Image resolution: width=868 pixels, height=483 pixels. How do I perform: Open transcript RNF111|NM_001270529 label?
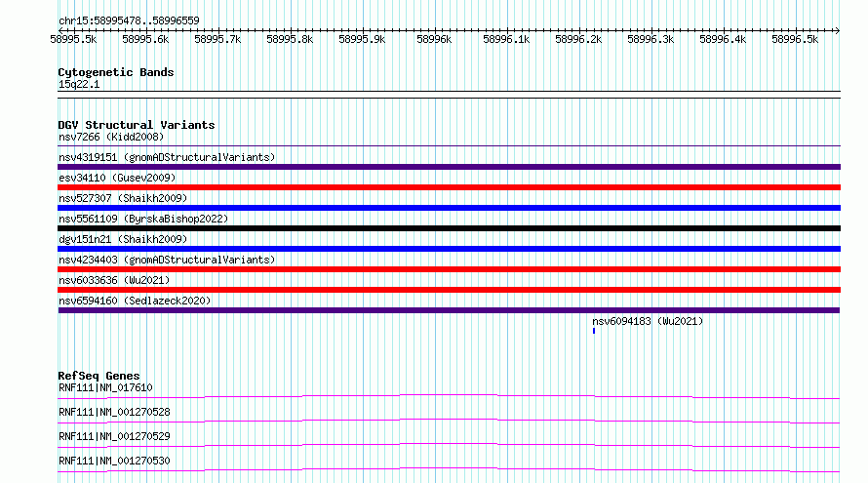114,436
